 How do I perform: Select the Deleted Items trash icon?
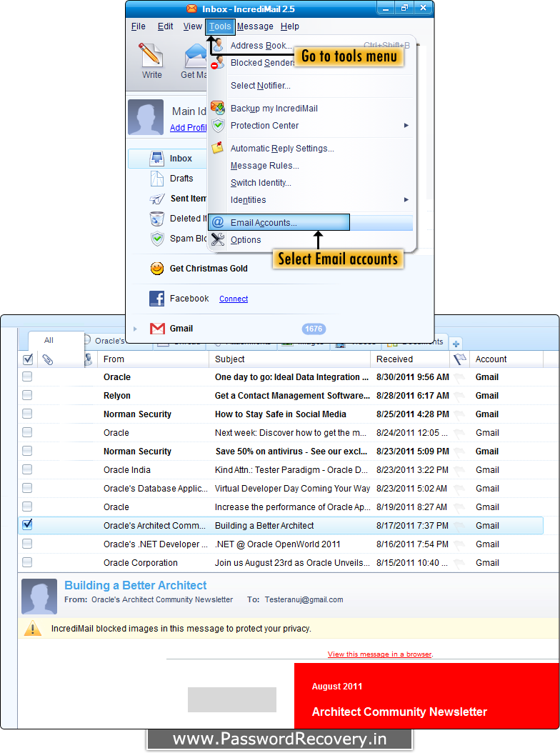156,219
